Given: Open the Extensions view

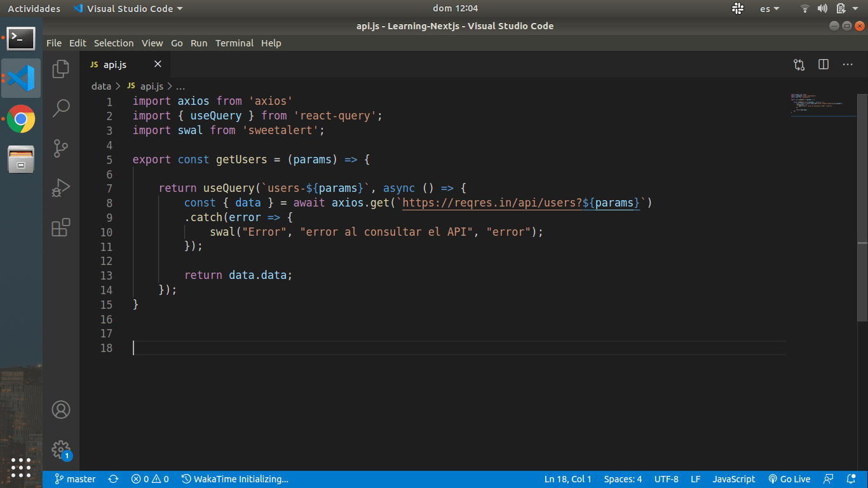Looking at the screenshot, I should click(x=61, y=227).
